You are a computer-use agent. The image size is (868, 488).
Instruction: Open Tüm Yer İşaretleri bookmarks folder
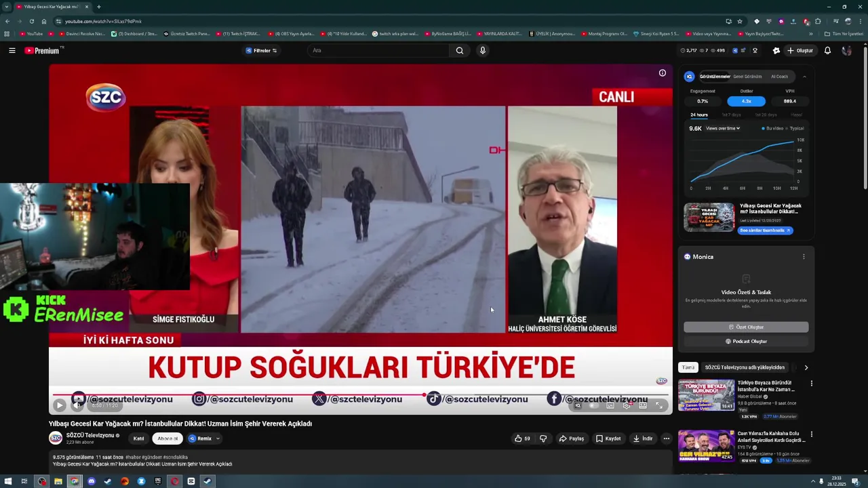pos(844,33)
